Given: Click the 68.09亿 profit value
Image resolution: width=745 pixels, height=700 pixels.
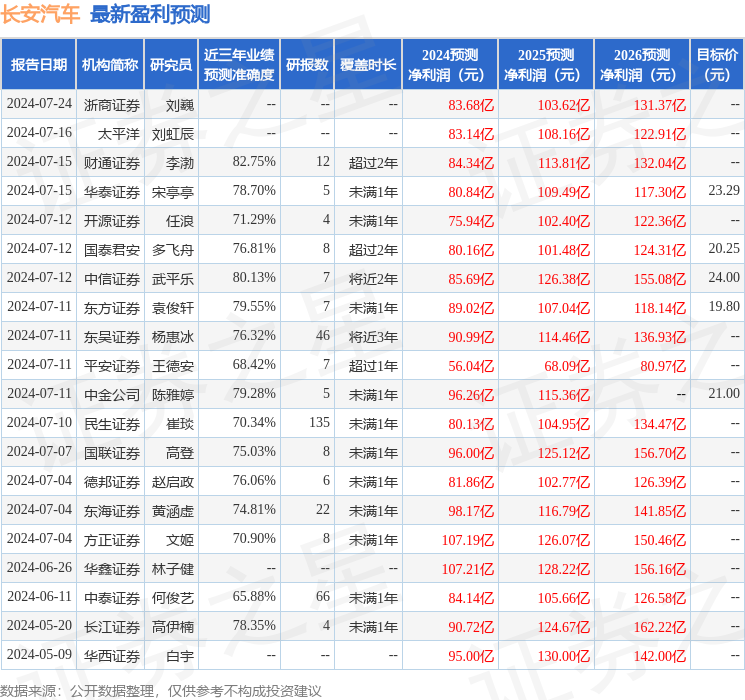Looking at the screenshot, I should point(567,366).
